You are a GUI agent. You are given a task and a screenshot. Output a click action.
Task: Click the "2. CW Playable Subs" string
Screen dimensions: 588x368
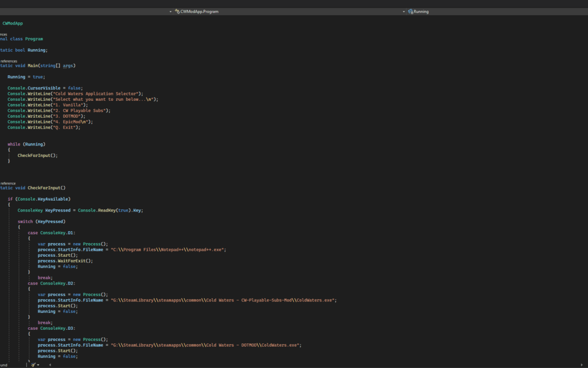click(79, 110)
